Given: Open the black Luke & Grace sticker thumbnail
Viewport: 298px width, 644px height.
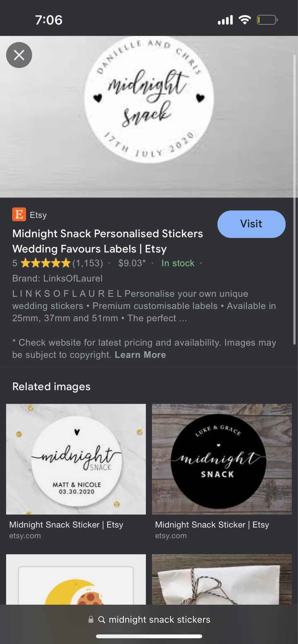Looking at the screenshot, I should point(222,459).
